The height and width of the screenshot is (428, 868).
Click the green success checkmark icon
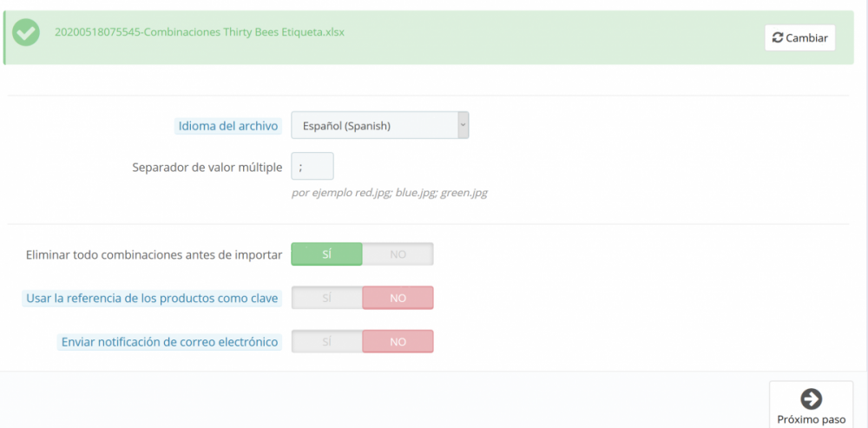click(x=27, y=34)
